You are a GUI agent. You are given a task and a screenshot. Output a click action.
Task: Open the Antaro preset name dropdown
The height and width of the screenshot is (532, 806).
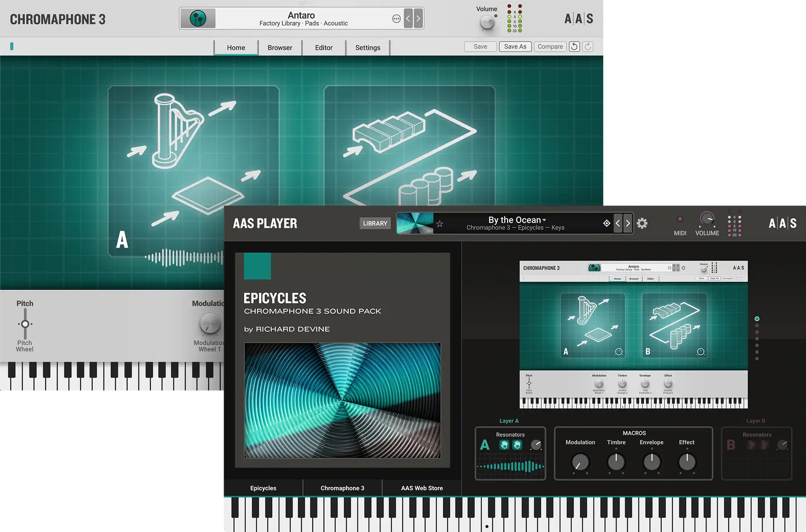pos(301,15)
